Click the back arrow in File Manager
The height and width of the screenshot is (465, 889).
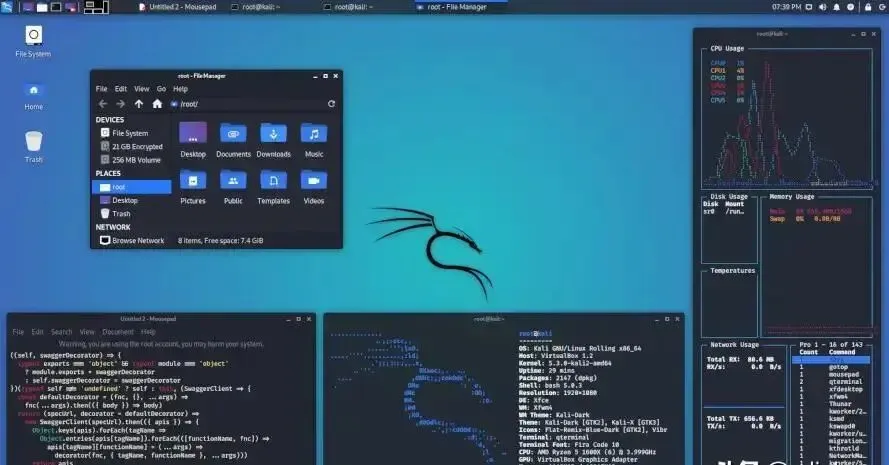[103, 104]
